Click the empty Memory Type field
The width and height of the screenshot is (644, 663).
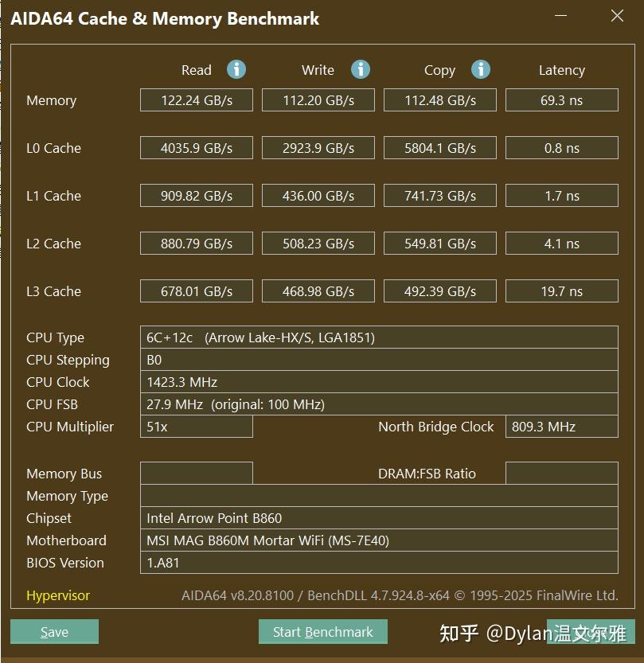coord(379,496)
